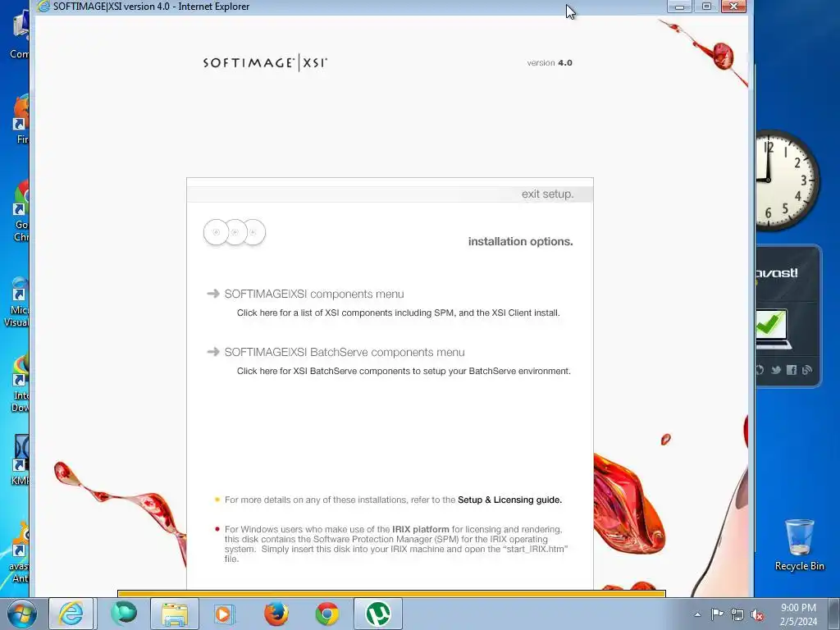Screen dimensions: 840x630
Task: Select the Firefox desktop shortcut
Action: 21,120
